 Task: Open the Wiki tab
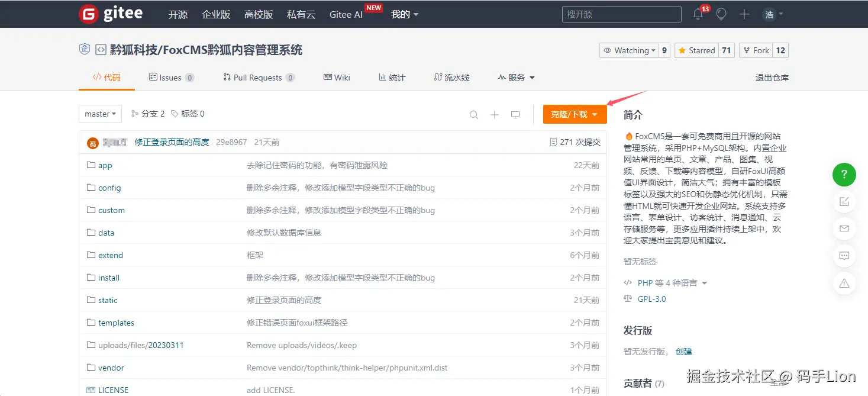(x=337, y=78)
